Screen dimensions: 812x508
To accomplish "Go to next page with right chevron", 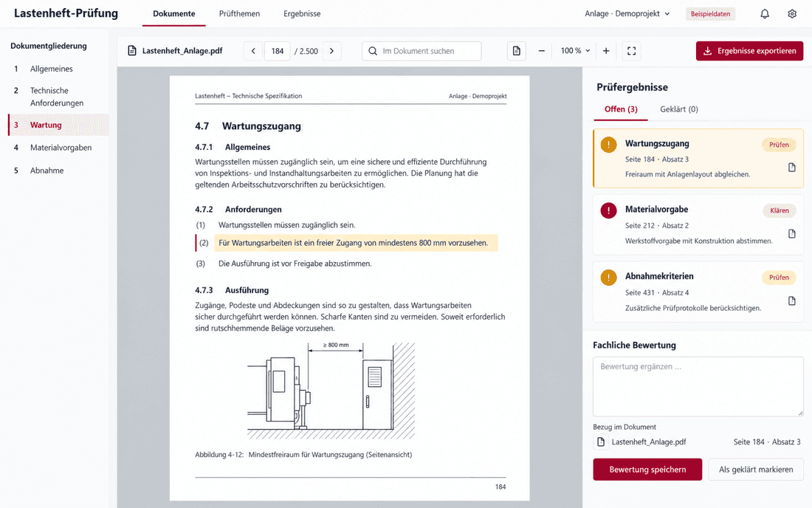I will coord(332,51).
